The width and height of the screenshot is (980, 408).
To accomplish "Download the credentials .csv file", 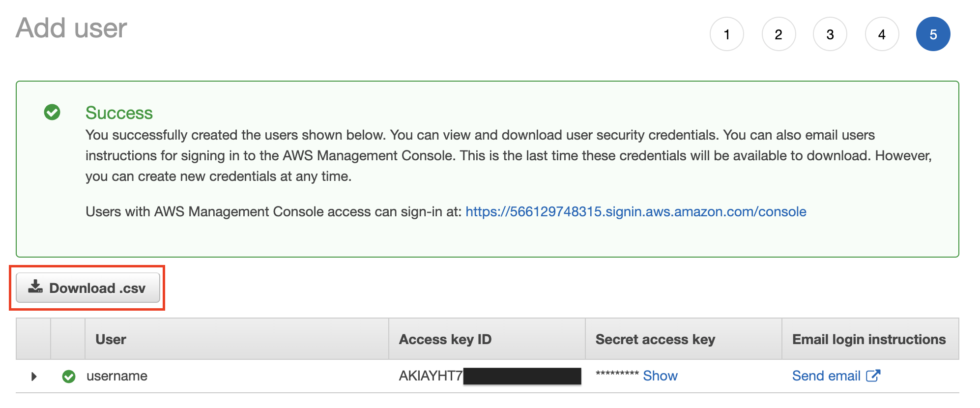I will [x=88, y=288].
